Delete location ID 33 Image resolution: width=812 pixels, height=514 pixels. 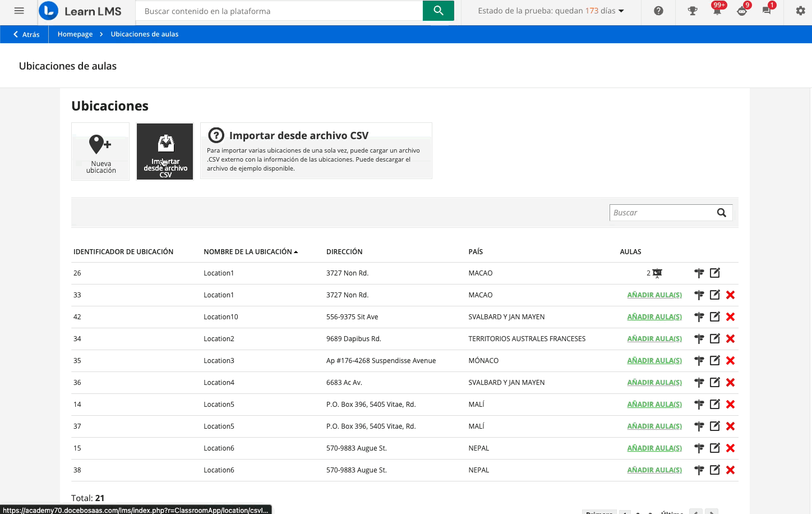coord(730,295)
